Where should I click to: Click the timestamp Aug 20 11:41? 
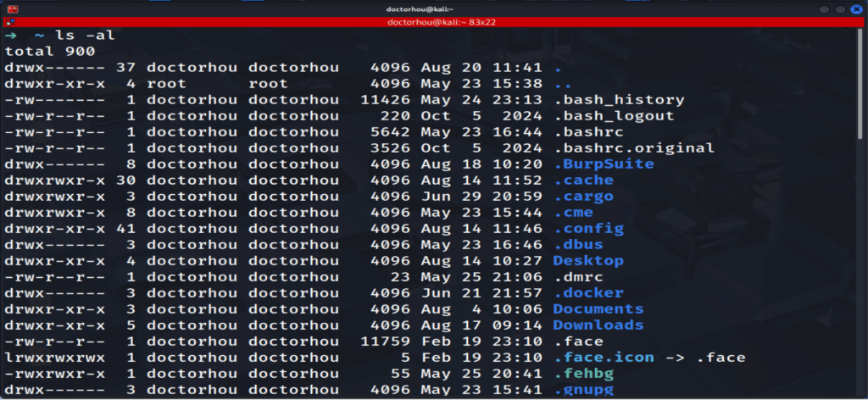click(481, 68)
